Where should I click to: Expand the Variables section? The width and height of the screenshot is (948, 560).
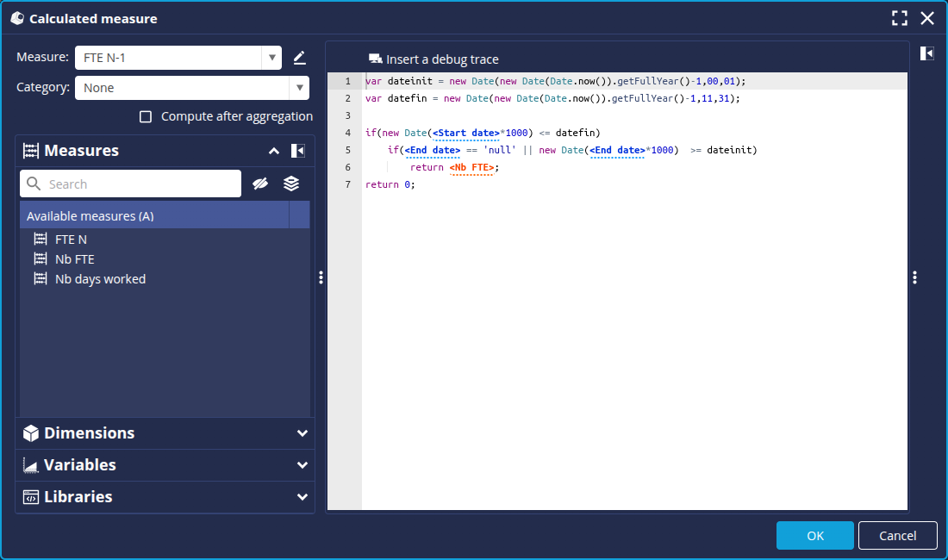[x=302, y=465]
